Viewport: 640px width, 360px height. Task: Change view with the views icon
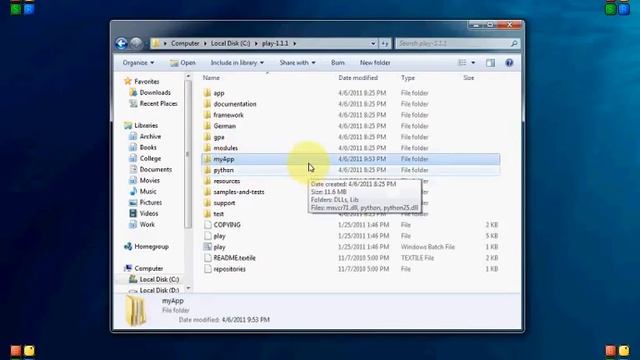[462, 63]
